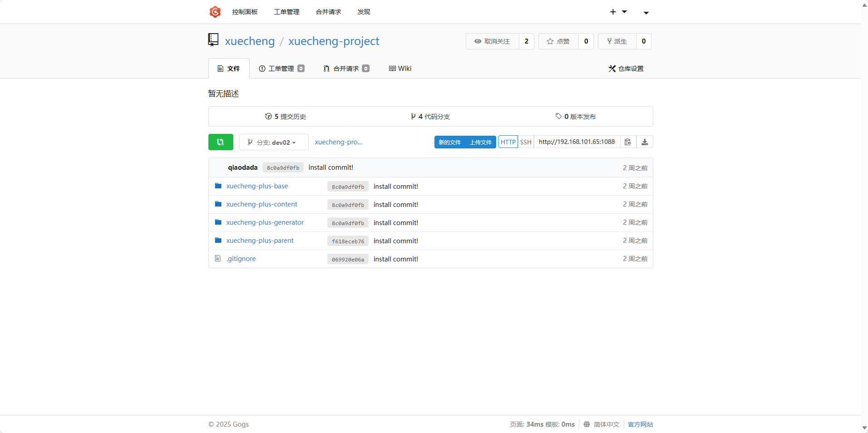Switch to the Wiki tab
Image resolution: width=868 pixels, height=433 pixels.
(400, 69)
